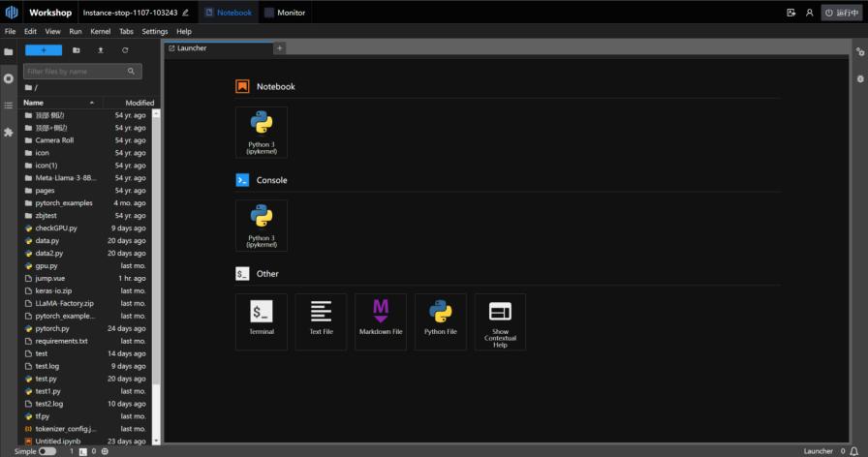
Task: Open the Run menu
Action: tap(76, 32)
